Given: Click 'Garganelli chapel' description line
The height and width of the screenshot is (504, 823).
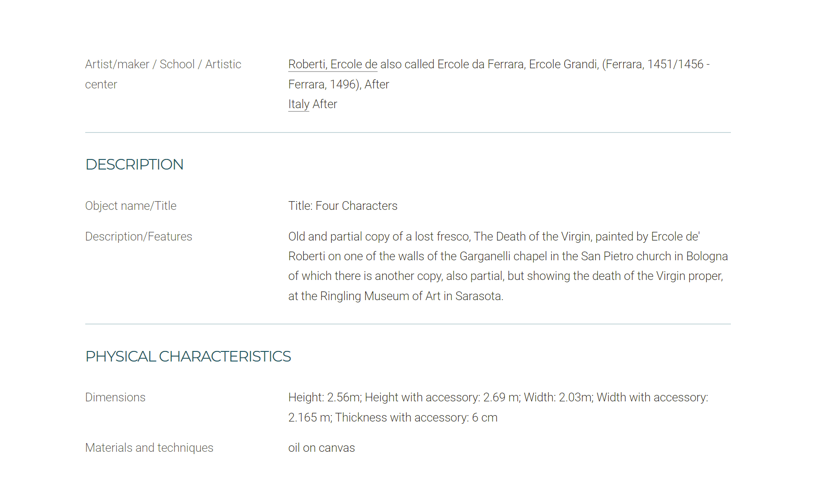Looking at the screenshot, I should [x=508, y=256].
